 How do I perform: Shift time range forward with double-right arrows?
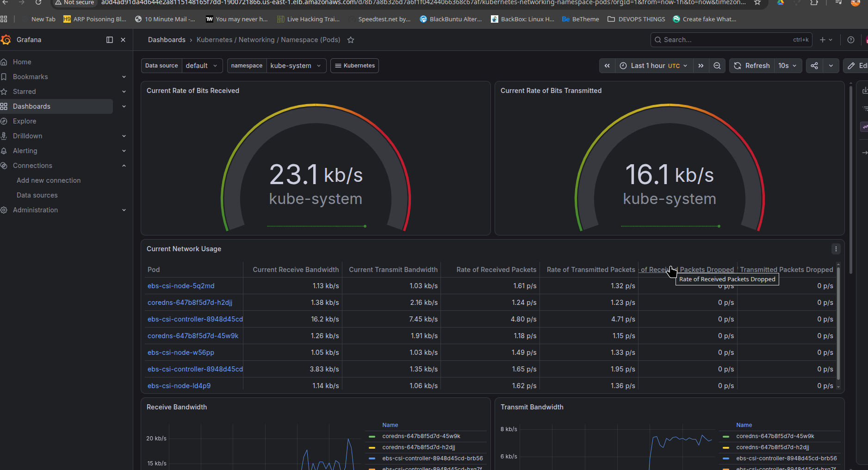pos(701,66)
